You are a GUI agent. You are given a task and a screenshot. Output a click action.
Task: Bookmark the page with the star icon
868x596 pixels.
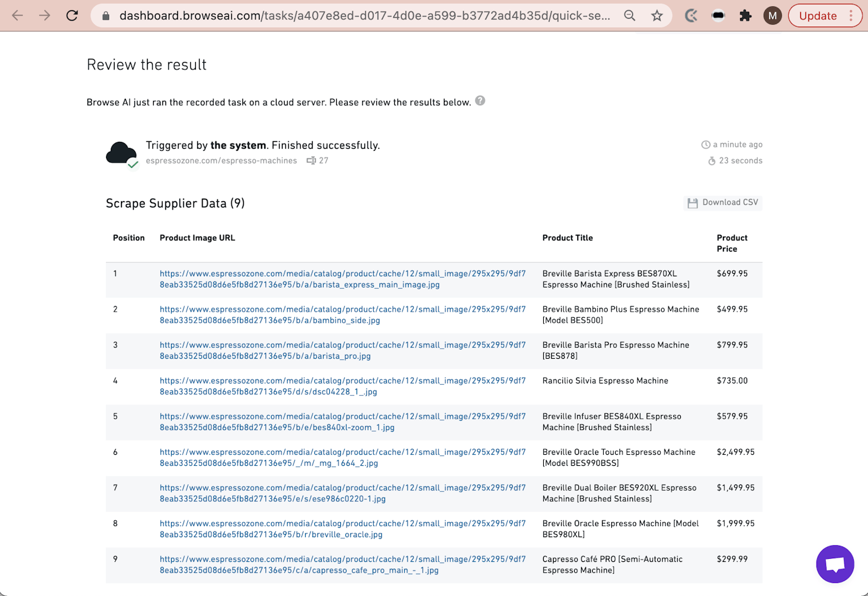pos(657,16)
